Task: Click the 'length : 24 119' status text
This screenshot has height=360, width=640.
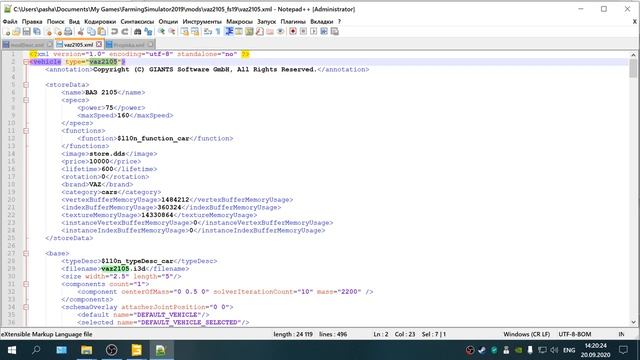Action: [x=293, y=334]
